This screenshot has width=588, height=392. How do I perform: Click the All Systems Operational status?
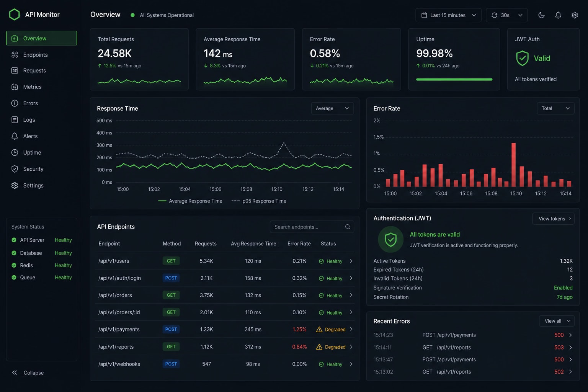click(x=162, y=15)
